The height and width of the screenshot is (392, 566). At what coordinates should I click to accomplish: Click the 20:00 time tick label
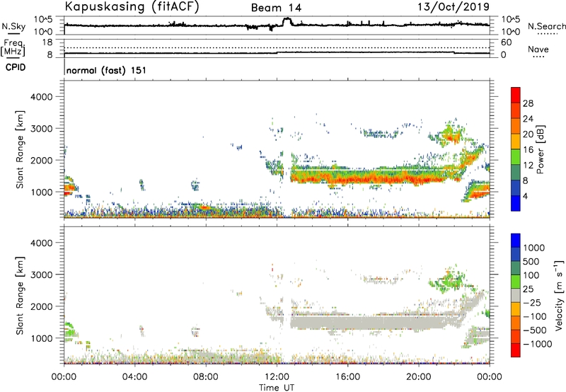[x=418, y=377]
